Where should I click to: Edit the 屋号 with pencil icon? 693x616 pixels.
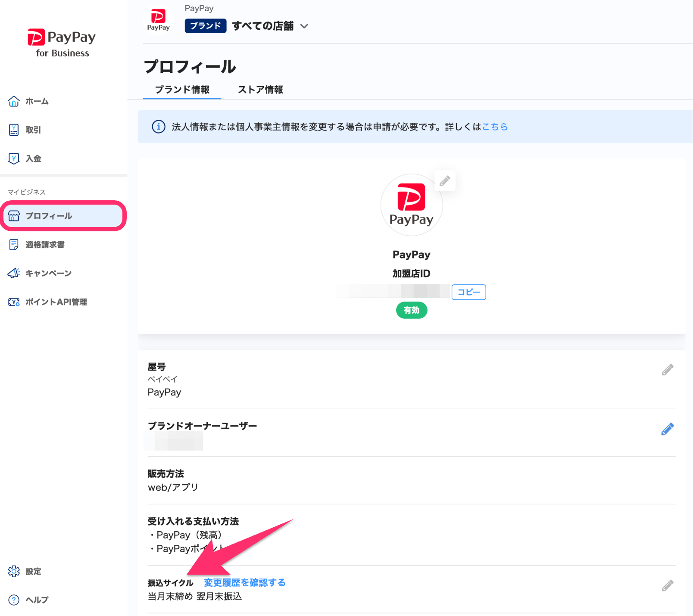pyautogui.click(x=668, y=370)
